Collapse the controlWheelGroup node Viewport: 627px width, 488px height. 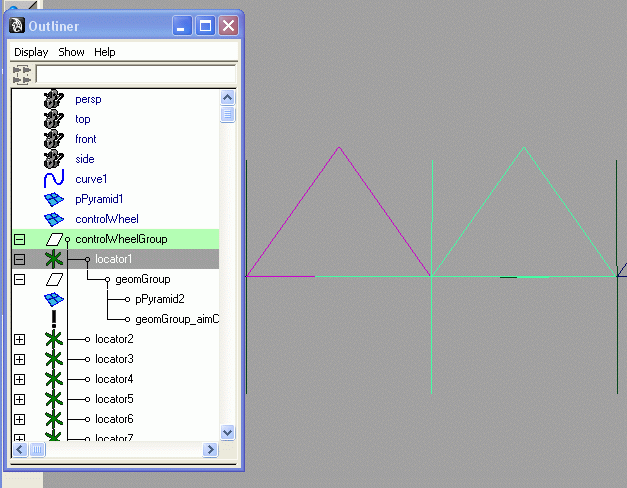tap(19, 239)
